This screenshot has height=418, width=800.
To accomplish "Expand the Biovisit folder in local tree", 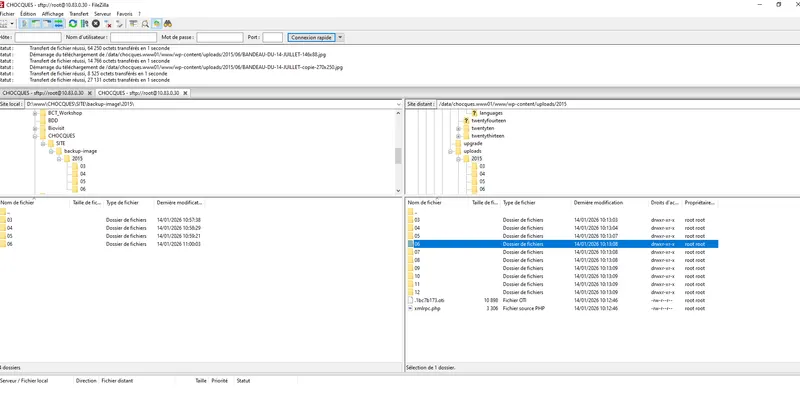I will coord(35,129).
